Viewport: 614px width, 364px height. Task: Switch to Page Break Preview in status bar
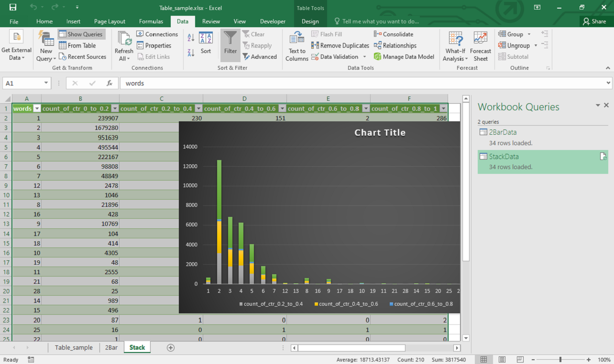click(x=519, y=359)
